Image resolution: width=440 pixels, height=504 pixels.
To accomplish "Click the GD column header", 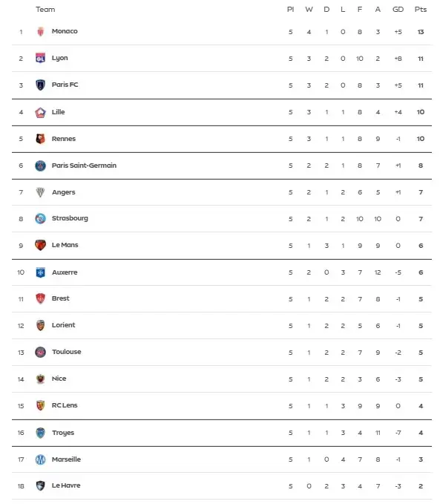I will click(x=398, y=10).
